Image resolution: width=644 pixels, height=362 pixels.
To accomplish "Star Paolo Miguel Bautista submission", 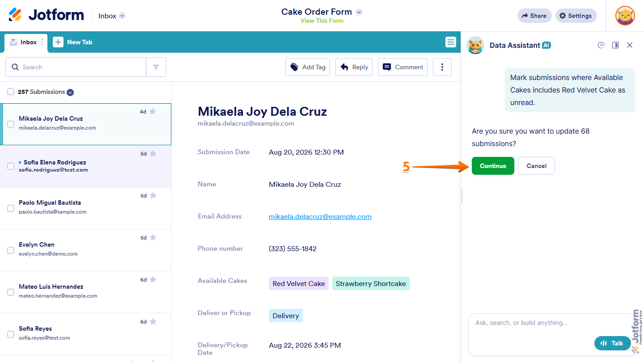I will pos(153,195).
